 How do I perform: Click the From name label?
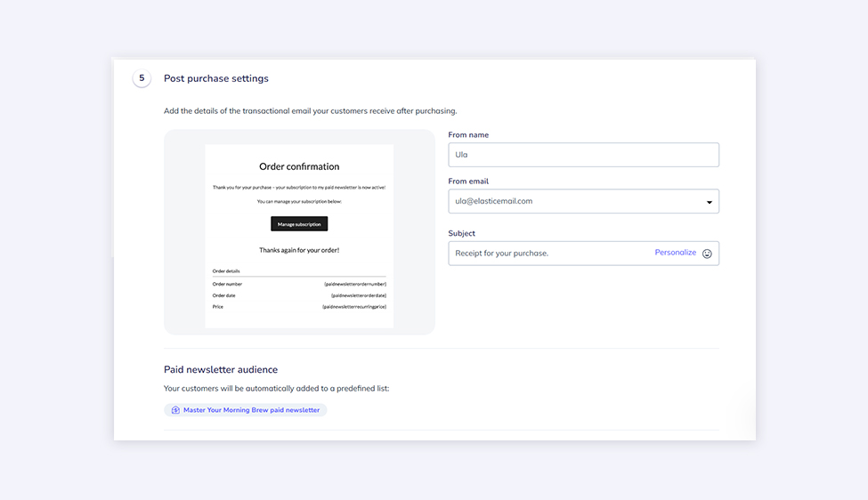pyautogui.click(x=468, y=135)
